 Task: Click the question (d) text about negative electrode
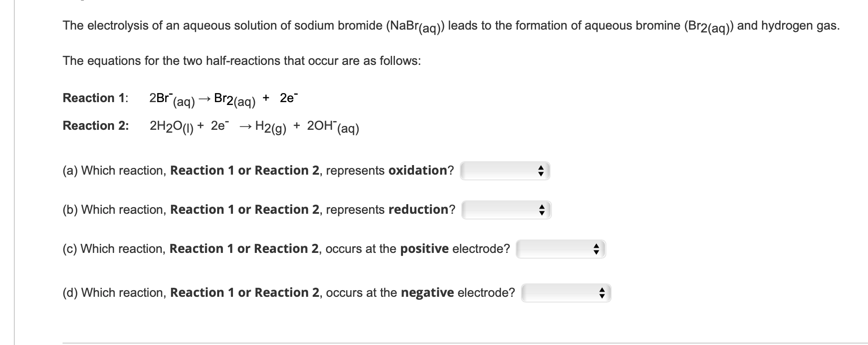click(289, 293)
